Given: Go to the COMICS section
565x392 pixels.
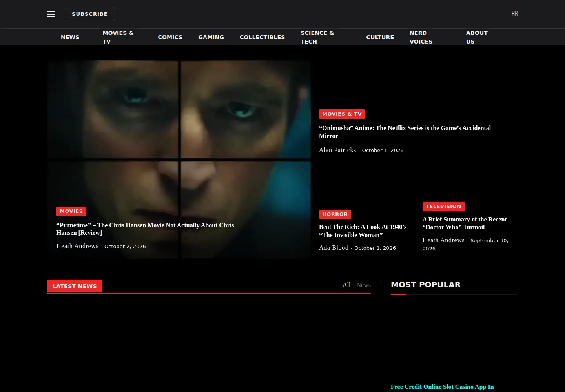Looking at the screenshot, I should pyautogui.click(x=170, y=37).
